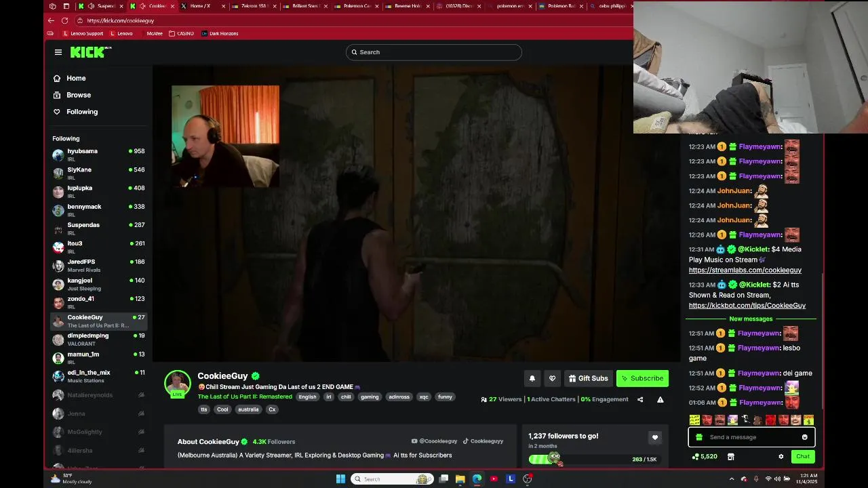
Task: Switch to the Home / X tab
Action: click(x=203, y=6)
